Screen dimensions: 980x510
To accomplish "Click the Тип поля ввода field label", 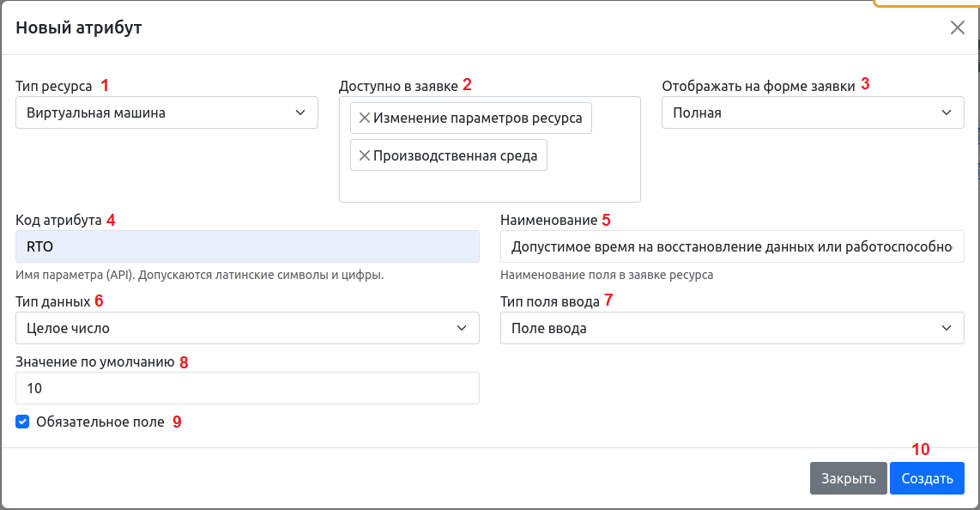I will coord(549,301).
